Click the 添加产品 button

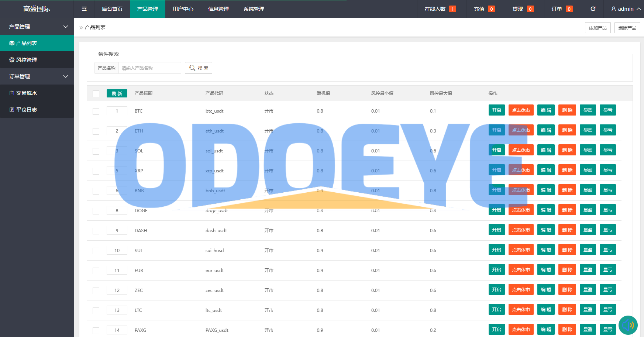(597, 28)
